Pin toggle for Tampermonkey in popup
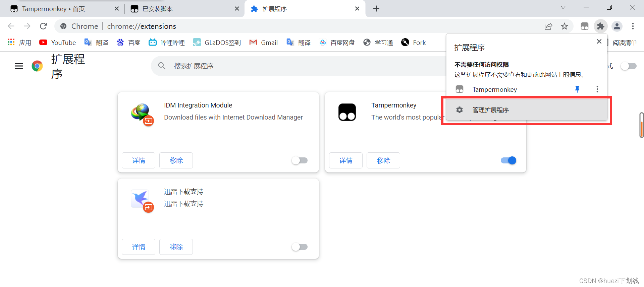This screenshot has width=644, height=287. [x=577, y=89]
